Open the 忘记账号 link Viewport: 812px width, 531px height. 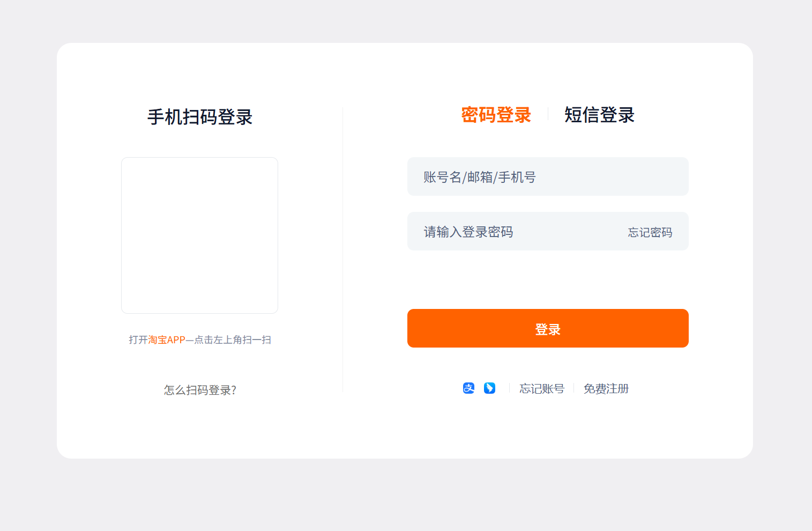(x=542, y=388)
